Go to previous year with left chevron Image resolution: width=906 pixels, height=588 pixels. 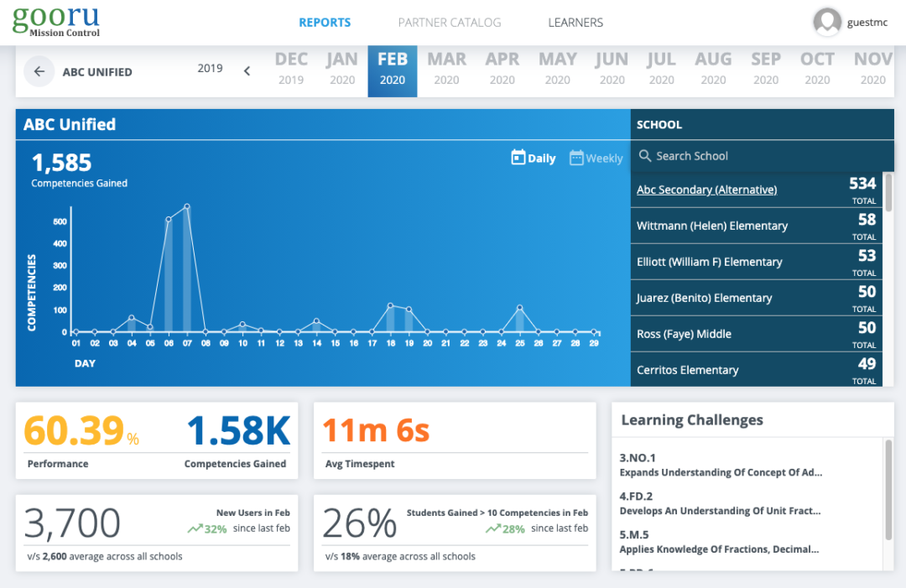coord(247,71)
